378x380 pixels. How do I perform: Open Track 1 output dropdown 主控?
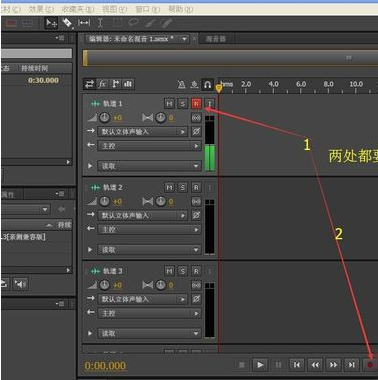click(149, 146)
